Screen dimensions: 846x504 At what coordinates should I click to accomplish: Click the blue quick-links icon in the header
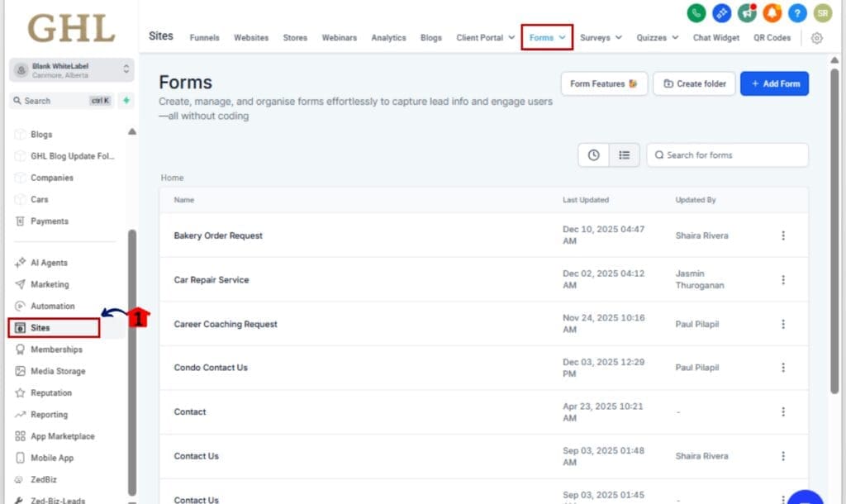pos(722,13)
